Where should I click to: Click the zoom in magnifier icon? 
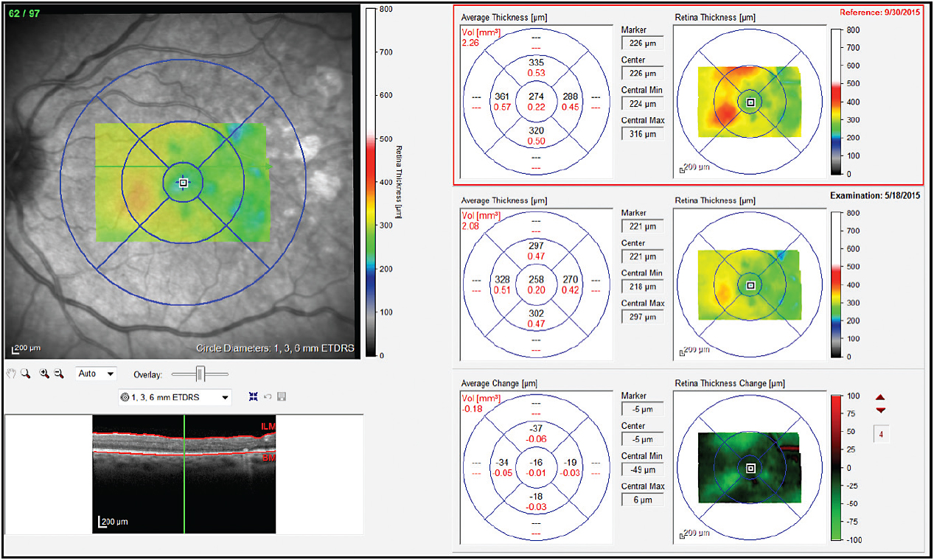click(43, 374)
